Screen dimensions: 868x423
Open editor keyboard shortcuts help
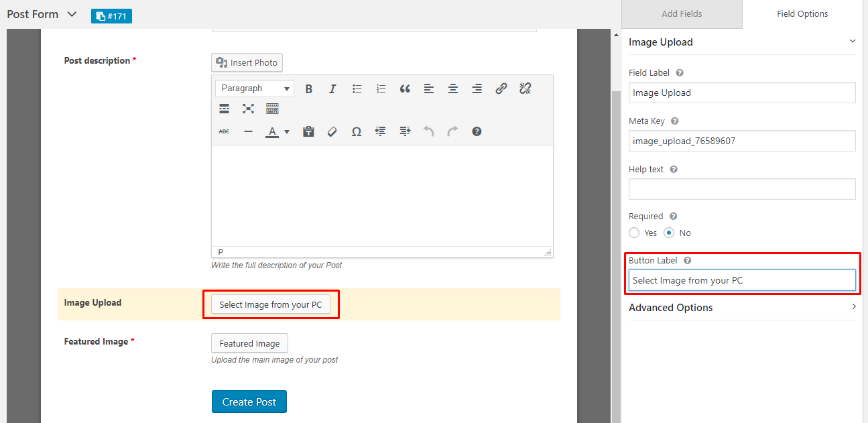(x=477, y=131)
